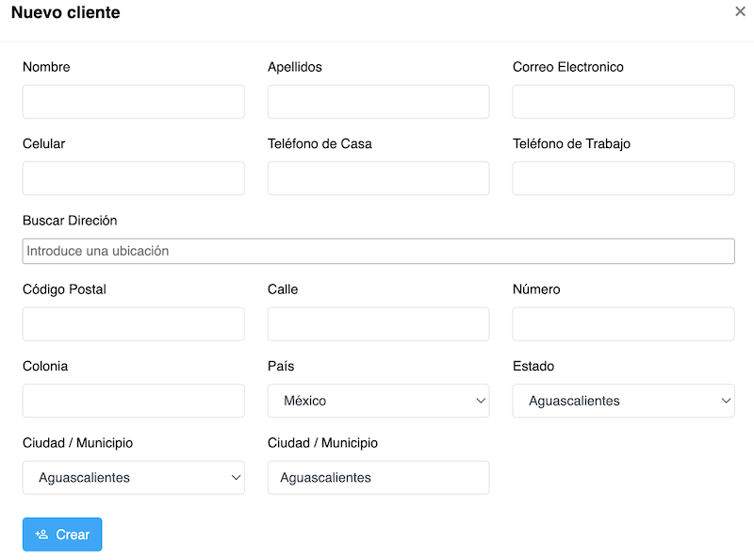The height and width of the screenshot is (560, 754).
Task: Click the Teléfono de Casa field
Action: click(x=378, y=178)
